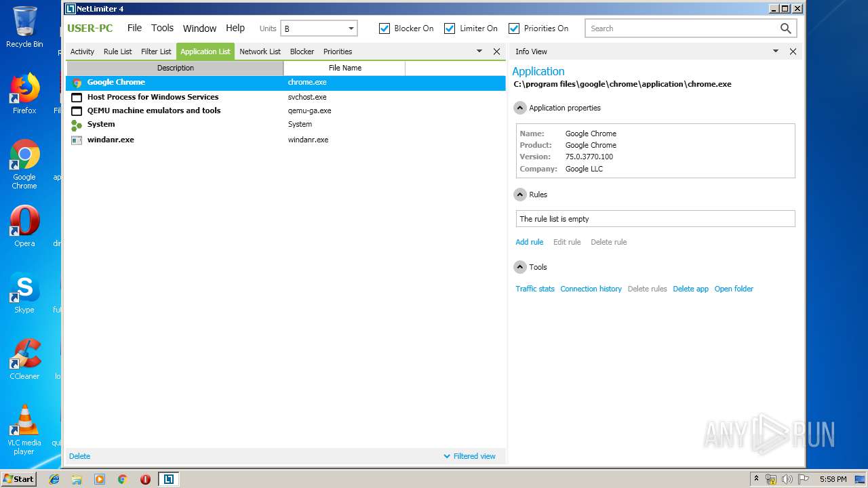Screen dimensions: 868x488
Task: Close the Info View panel with its X
Action: pyautogui.click(x=793, y=52)
